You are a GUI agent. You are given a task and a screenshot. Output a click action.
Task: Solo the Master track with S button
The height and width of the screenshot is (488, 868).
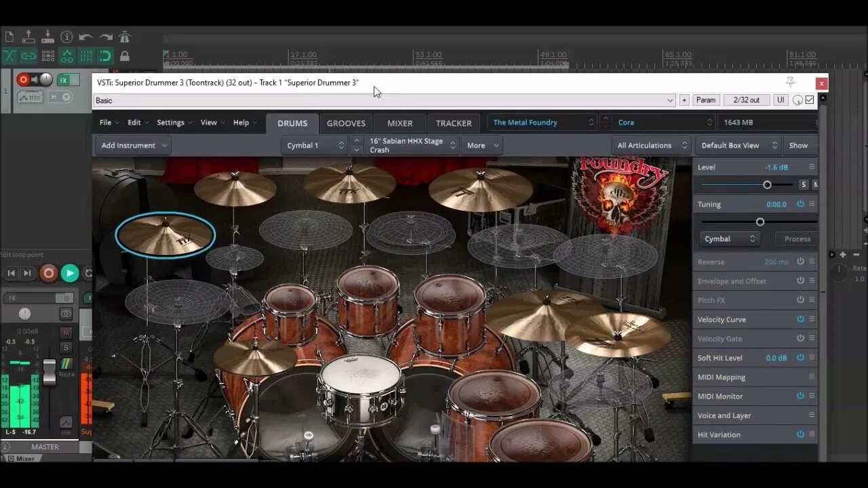click(x=66, y=348)
